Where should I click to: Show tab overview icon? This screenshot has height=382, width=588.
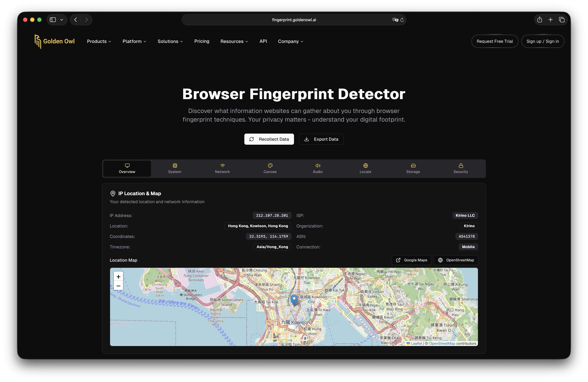tap(562, 20)
